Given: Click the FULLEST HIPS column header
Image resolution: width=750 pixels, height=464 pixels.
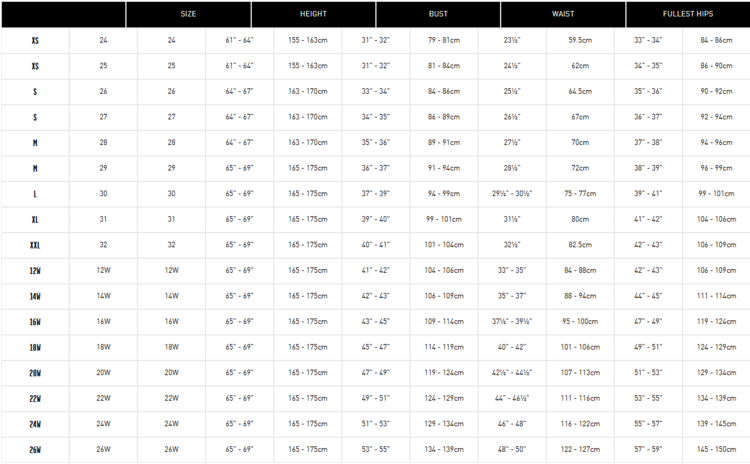Looking at the screenshot, I should tap(687, 15).
